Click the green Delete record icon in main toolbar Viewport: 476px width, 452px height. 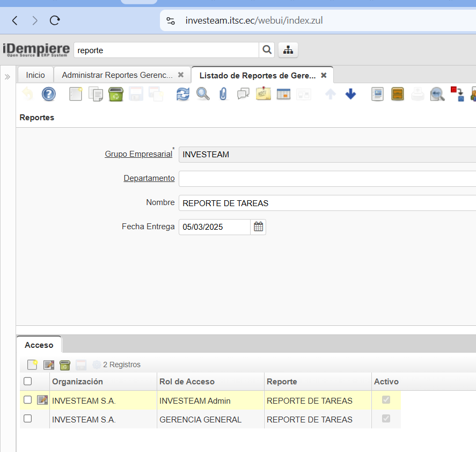click(116, 94)
